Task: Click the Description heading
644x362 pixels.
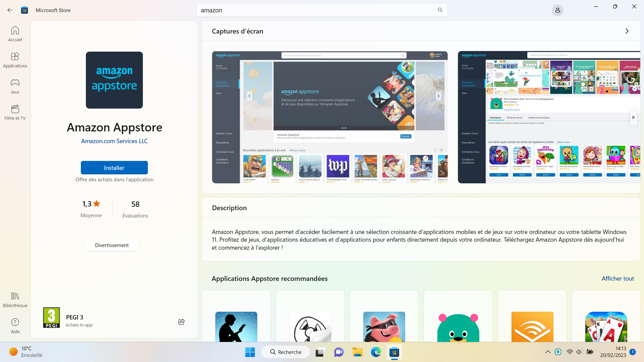Action: point(229,208)
